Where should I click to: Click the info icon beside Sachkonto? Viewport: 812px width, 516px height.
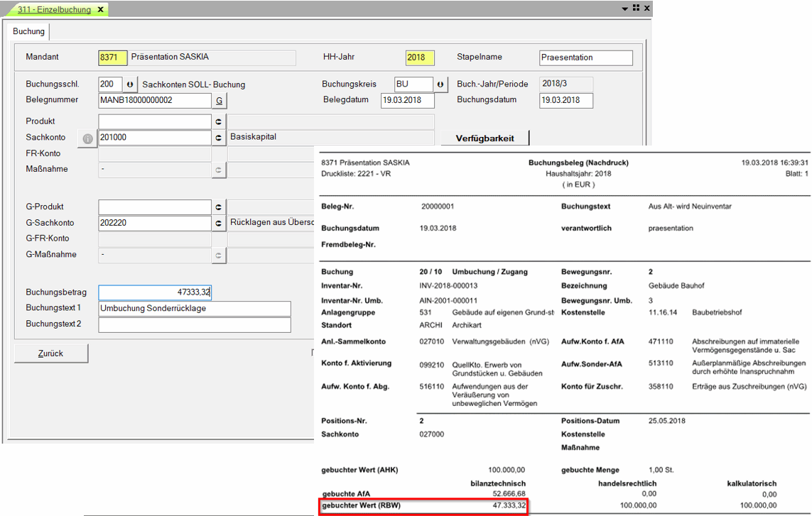pyautogui.click(x=87, y=138)
